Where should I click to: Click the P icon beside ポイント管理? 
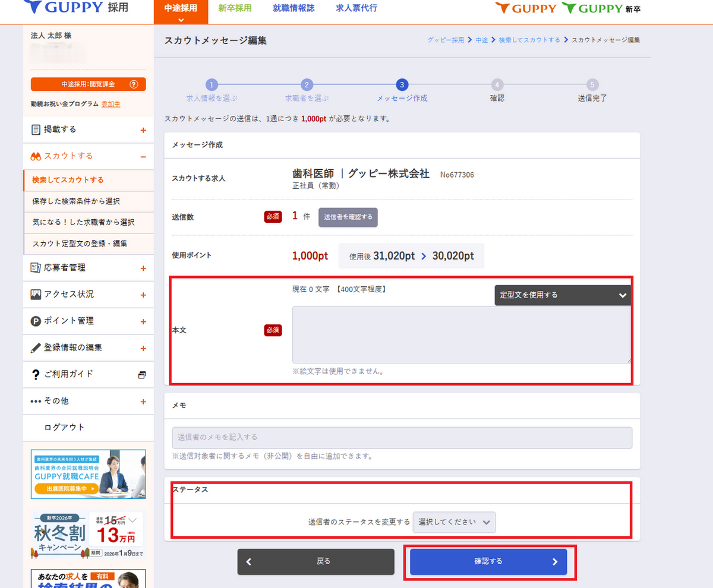point(36,321)
